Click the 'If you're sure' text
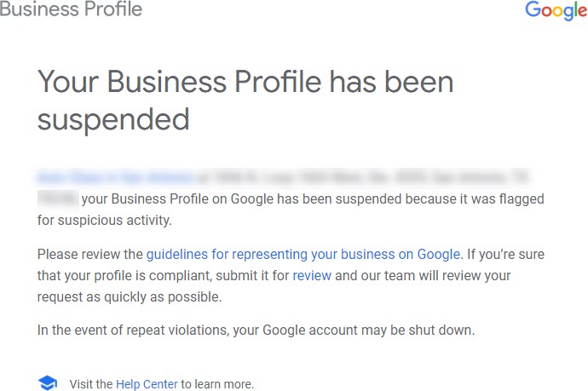This screenshot has height=391, width=588. (505, 254)
